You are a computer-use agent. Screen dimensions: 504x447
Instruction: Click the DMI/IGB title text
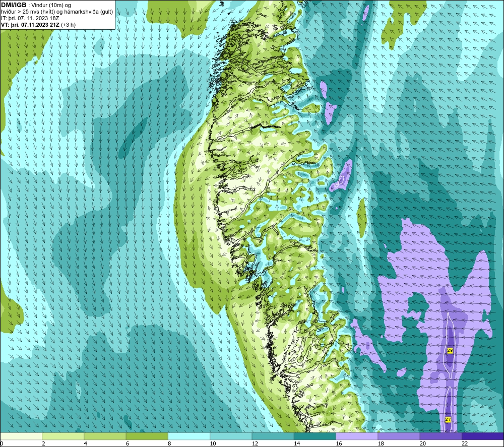click(14, 5)
